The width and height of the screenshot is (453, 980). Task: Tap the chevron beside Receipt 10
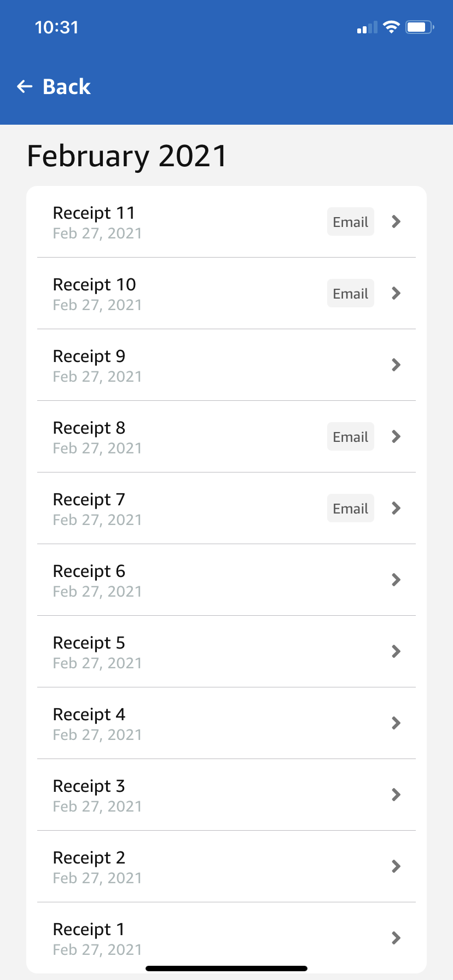point(397,293)
